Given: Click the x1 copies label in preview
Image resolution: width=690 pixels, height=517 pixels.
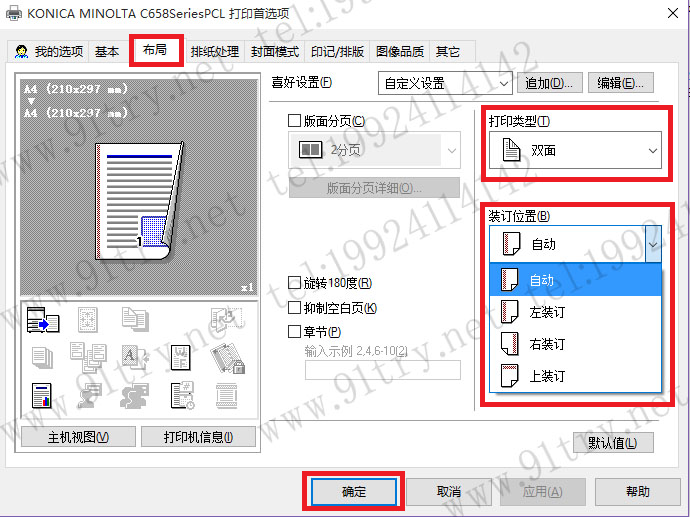Looking at the screenshot, I should coord(247,287).
